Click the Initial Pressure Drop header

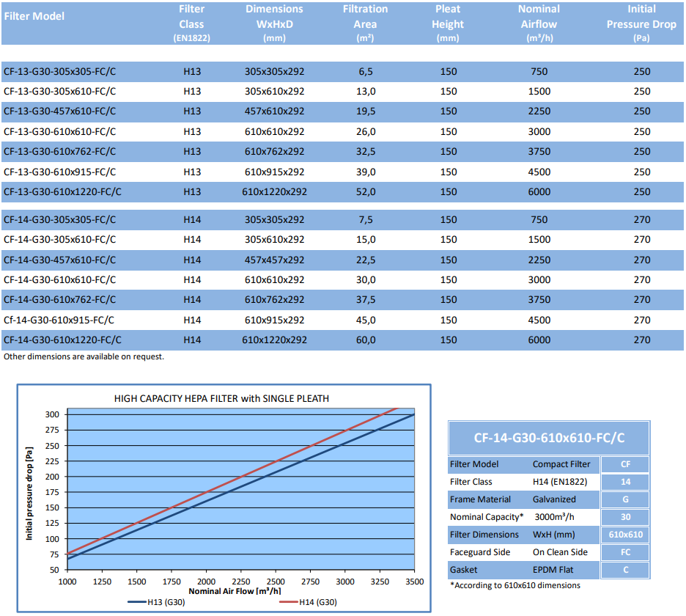click(641, 23)
